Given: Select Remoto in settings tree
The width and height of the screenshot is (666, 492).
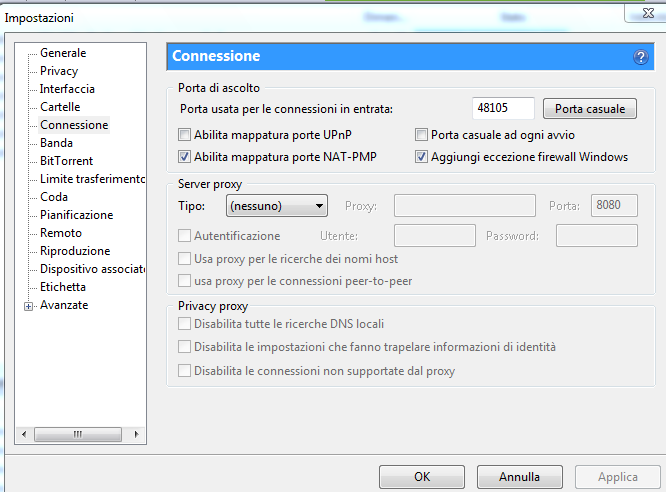Looking at the screenshot, I should pyautogui.click(x=61, y=233).
